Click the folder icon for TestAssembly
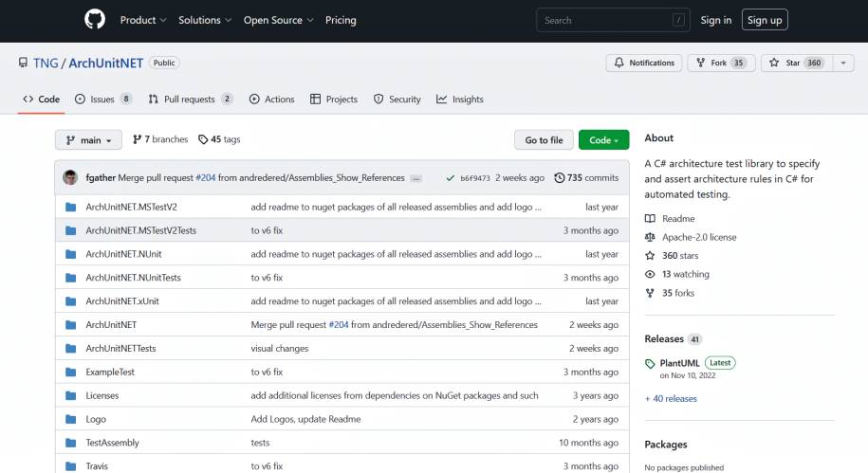This screenshot has width=868, height=473. [70, 443]
